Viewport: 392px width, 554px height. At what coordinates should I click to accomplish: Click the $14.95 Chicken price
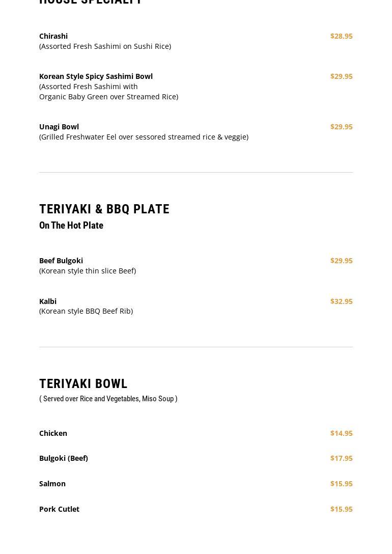point(341,433)
